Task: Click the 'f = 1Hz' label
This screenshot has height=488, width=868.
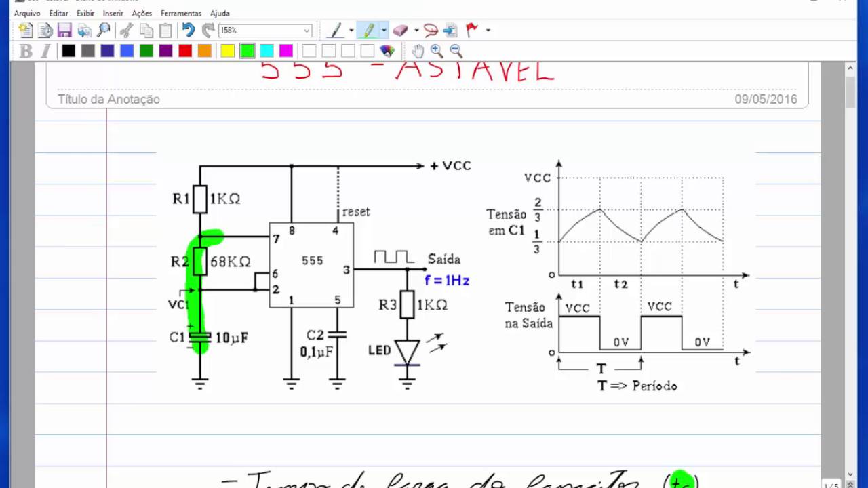Action: coord(447,281)
